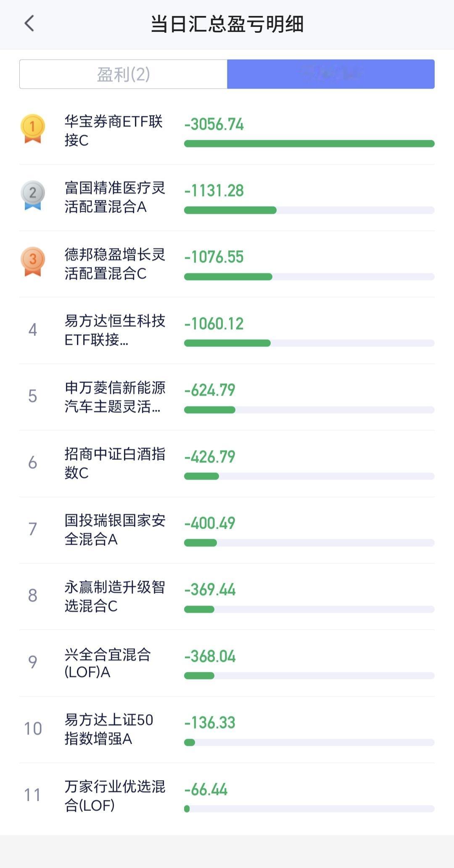Click the -1131.28 loss amount
The height and width of the screenshot is (868, 454).
(x=214, y=191)
